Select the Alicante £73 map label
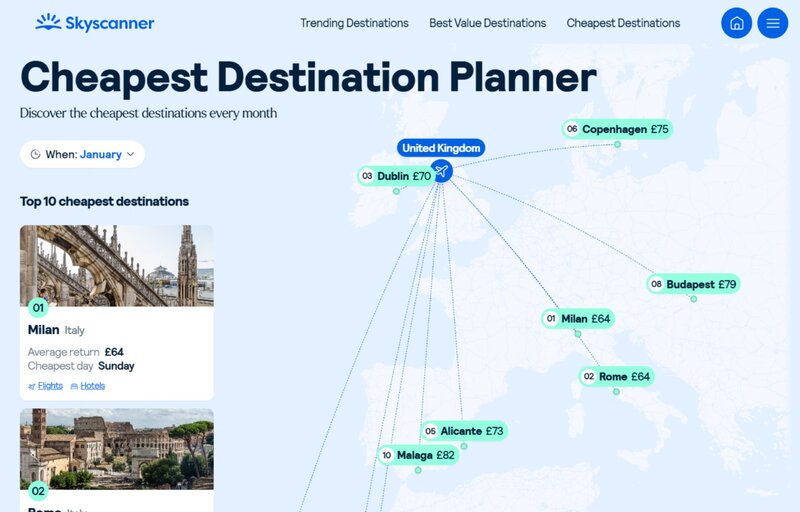Image resolution: width=800 pixels, height=512 pixels. [464, 431]
